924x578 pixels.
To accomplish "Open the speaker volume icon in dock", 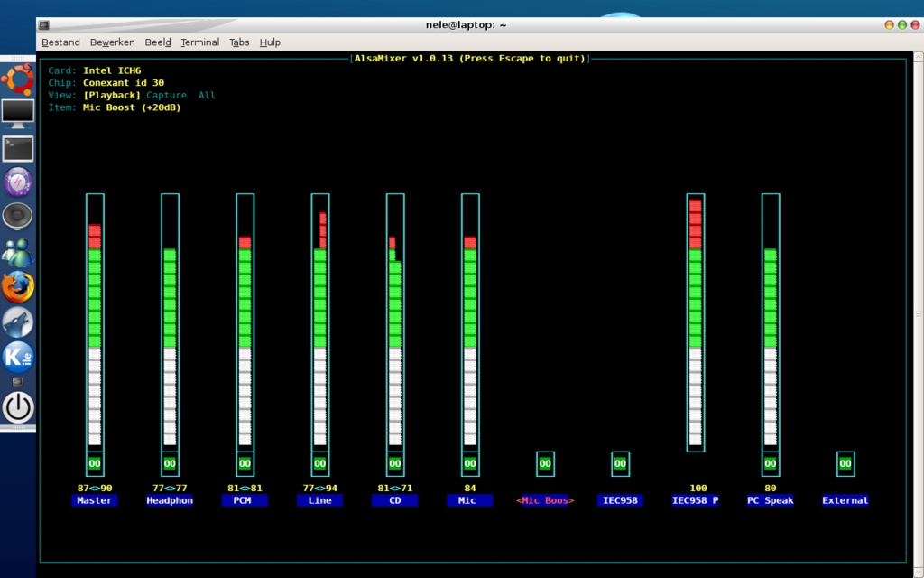I will 17,218.
